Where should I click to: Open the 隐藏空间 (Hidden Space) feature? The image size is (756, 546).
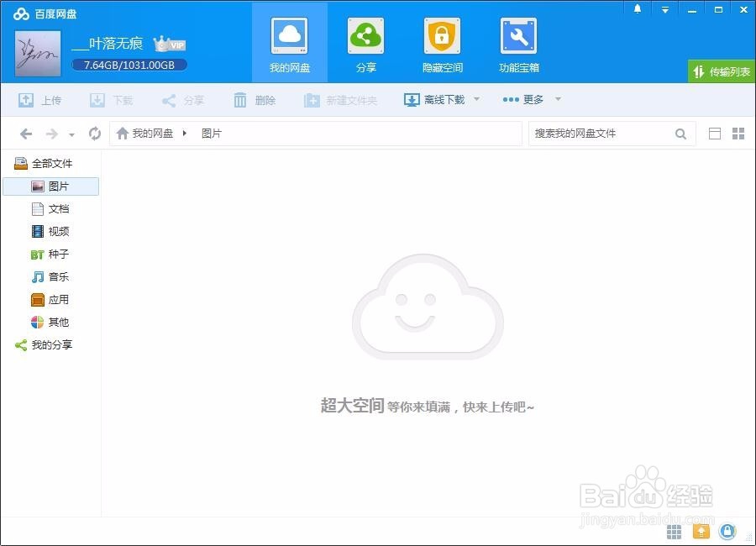[x=441, y=44]
